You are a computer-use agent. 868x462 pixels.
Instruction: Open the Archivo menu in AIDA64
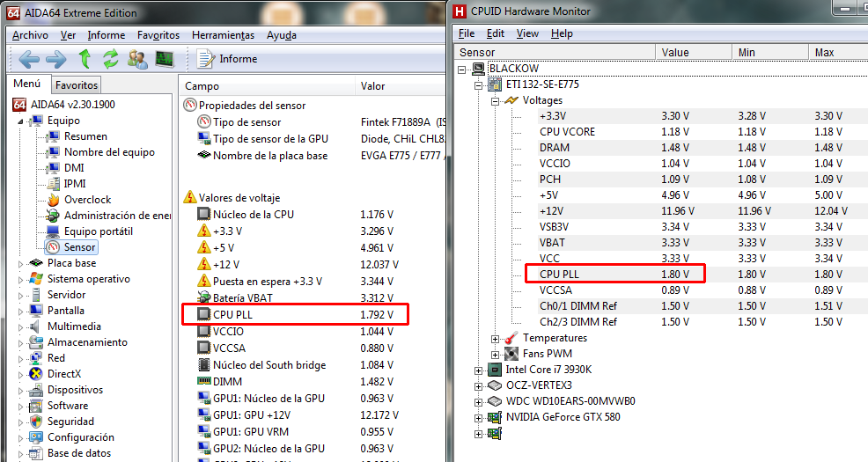(x=30, y=35)
